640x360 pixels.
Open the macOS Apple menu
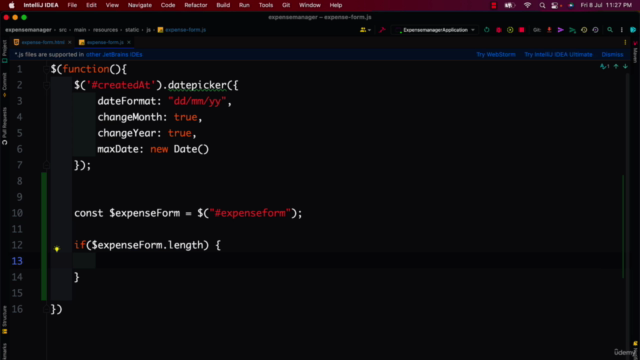click(x=11, y=5)
